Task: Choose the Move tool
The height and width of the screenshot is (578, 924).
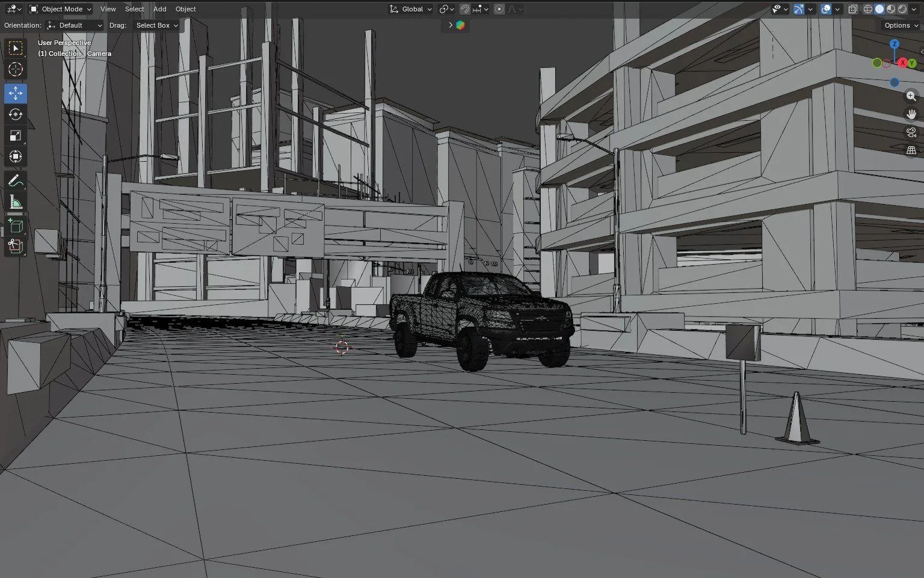Action: [x=16, y=93]
